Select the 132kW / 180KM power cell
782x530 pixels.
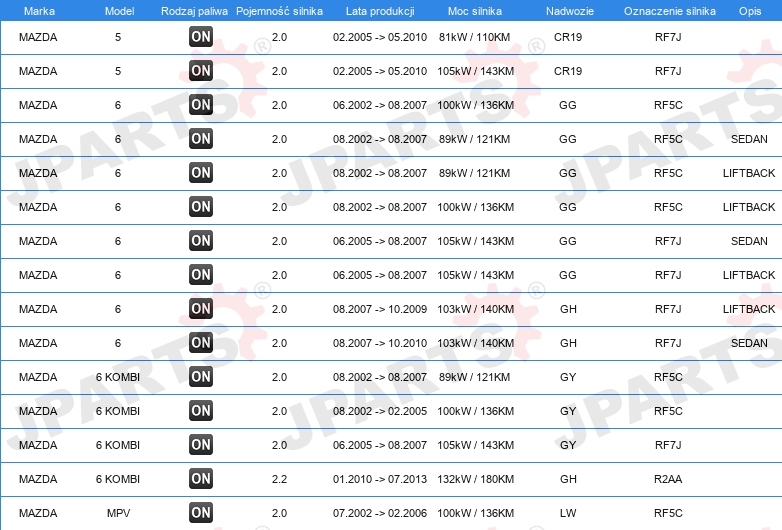[475, 479]
